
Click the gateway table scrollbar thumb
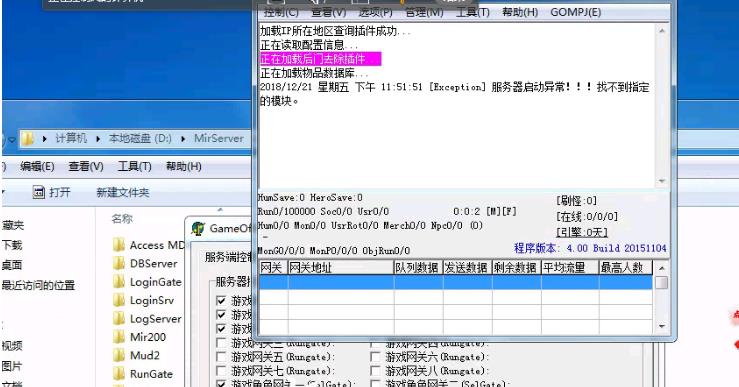coord(662,282)
